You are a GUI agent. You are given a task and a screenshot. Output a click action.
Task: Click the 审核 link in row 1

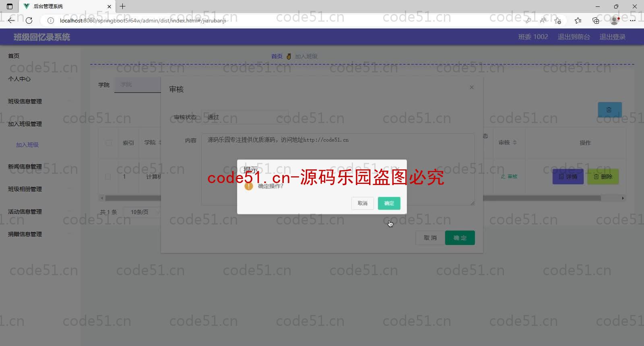[x=509, y=177]
